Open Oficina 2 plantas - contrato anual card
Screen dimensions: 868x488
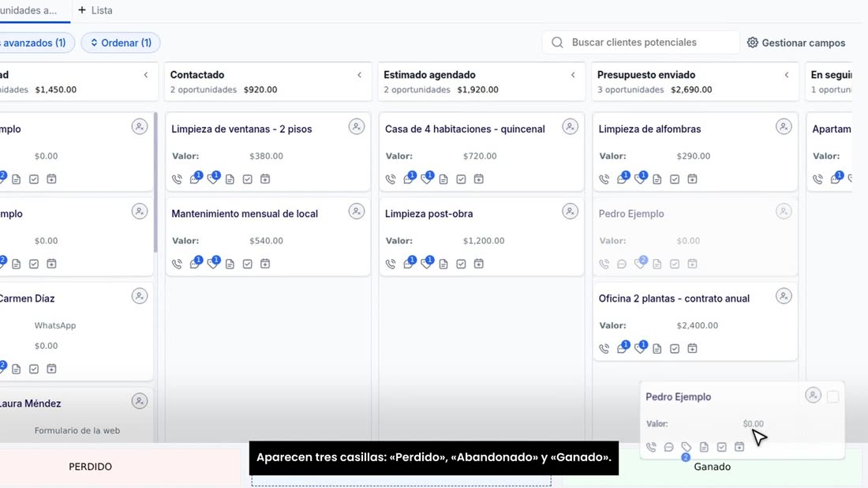coord(674,298)
